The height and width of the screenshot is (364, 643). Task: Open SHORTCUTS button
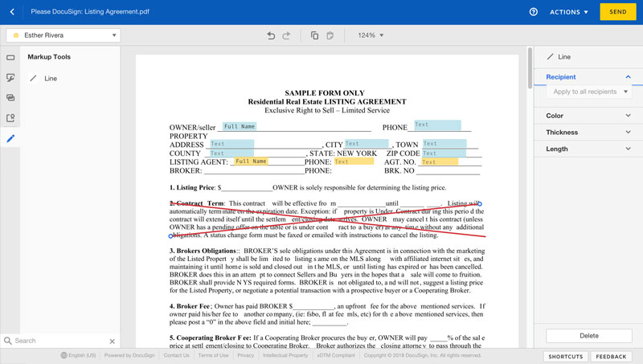coord(566,357)
